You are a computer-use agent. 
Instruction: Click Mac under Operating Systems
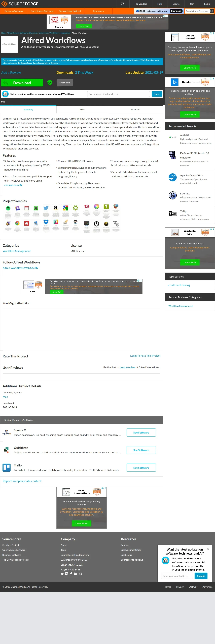click(5, 397)
